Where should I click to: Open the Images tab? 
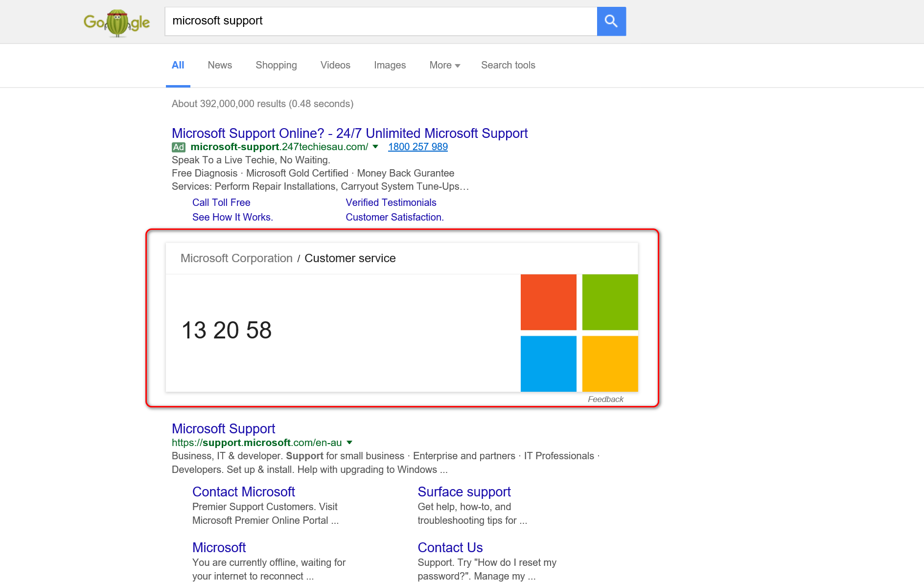click(390, 65)
